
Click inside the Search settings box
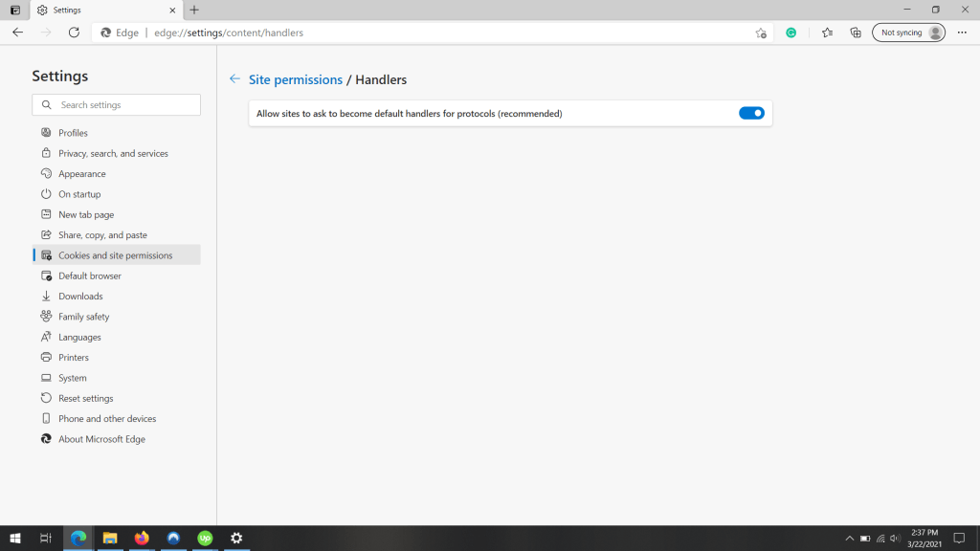coord(116,104)
